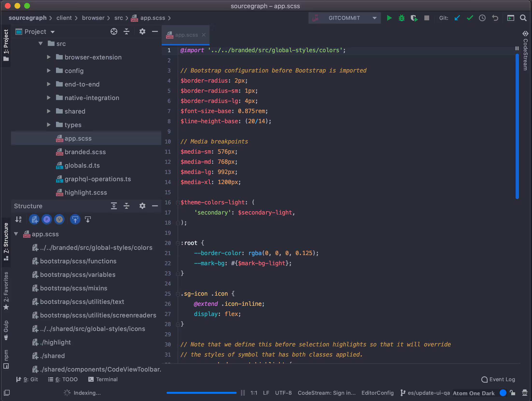Close the app.scss tab
Screen dimensions: 532x401
[204, 35]
